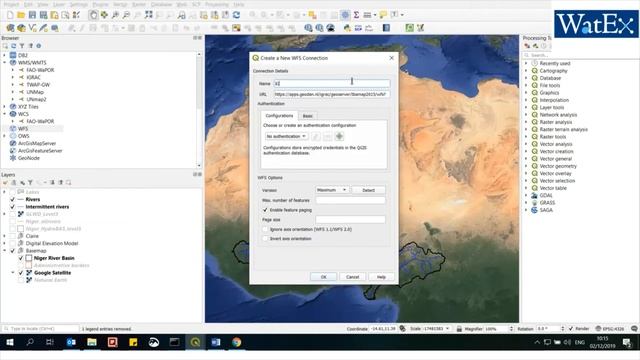
Task: Hide the Intermittent rivers layer
Action: click(13, 207)
